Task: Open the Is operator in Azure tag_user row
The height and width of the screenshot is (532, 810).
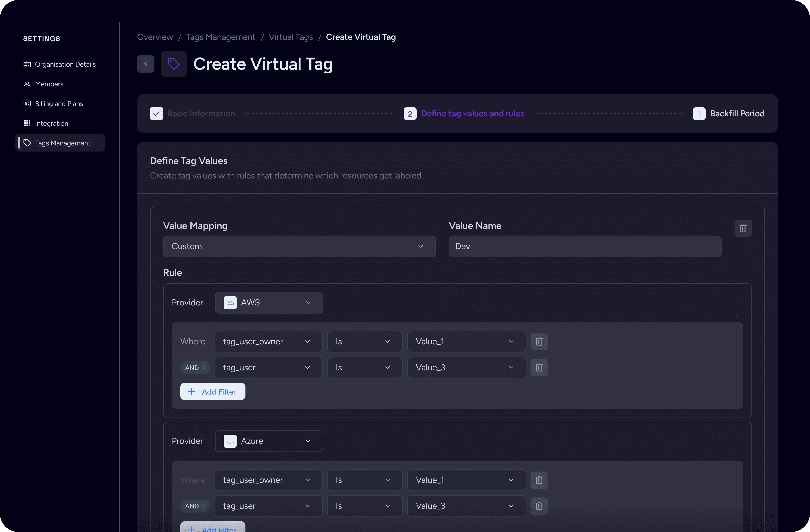Action: click(364, 506)
